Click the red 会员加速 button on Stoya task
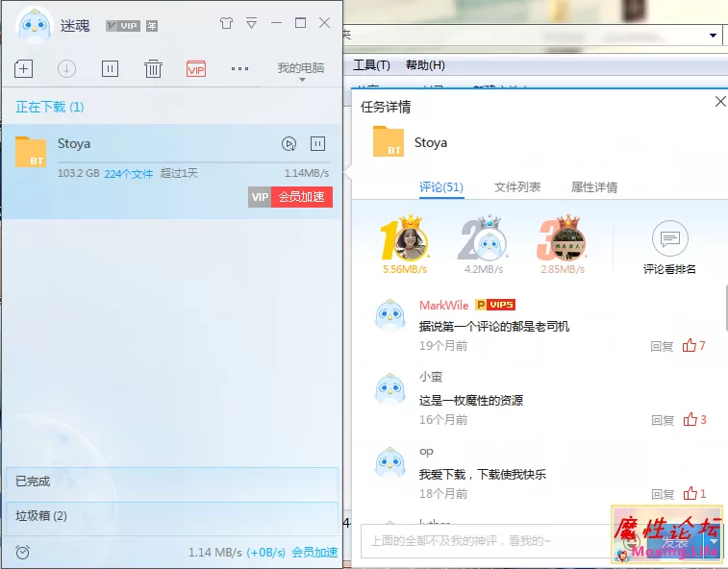The height and width of the screenshot is (569, 728). pyautogui.click(x=302, y=197)
